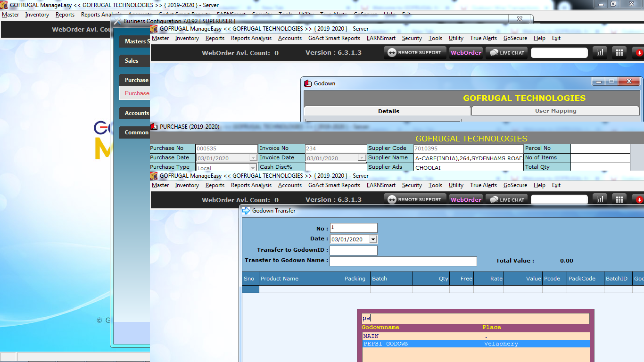Screen dimensions: 644x362
Task: Click Live Chat icon above the Godown window
Action: 494,52
